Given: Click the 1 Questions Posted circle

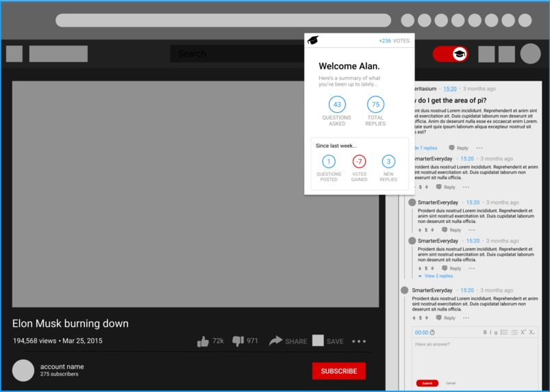Looking at the screenshot, I should point(329,161).
